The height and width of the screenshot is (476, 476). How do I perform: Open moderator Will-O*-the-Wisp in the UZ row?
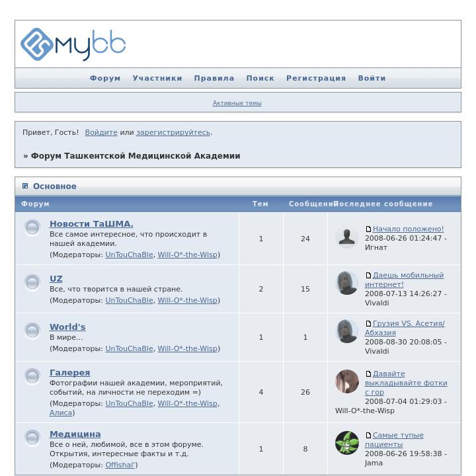click(x=187, y=300)
